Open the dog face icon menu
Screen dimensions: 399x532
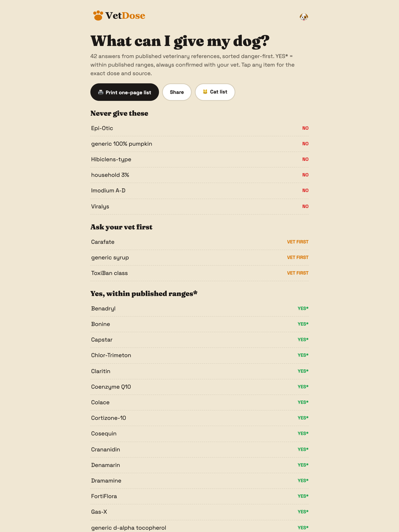(304, 17)
